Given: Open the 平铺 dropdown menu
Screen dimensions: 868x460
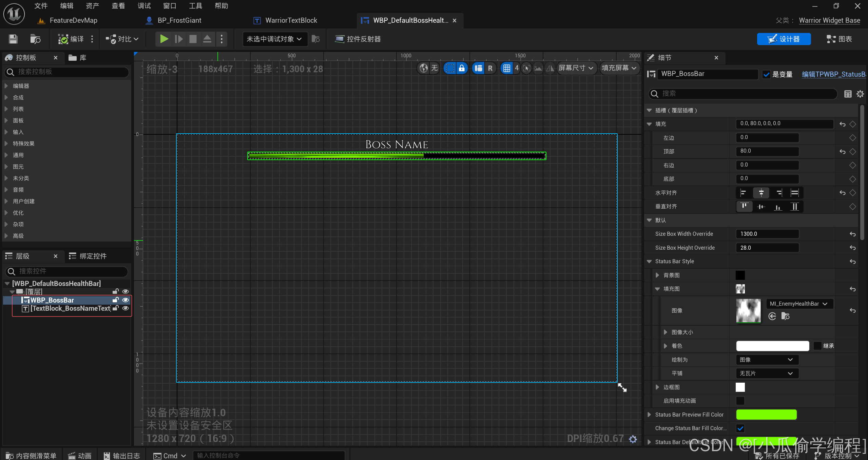Looking at the screenshot, I should point(766,373).
